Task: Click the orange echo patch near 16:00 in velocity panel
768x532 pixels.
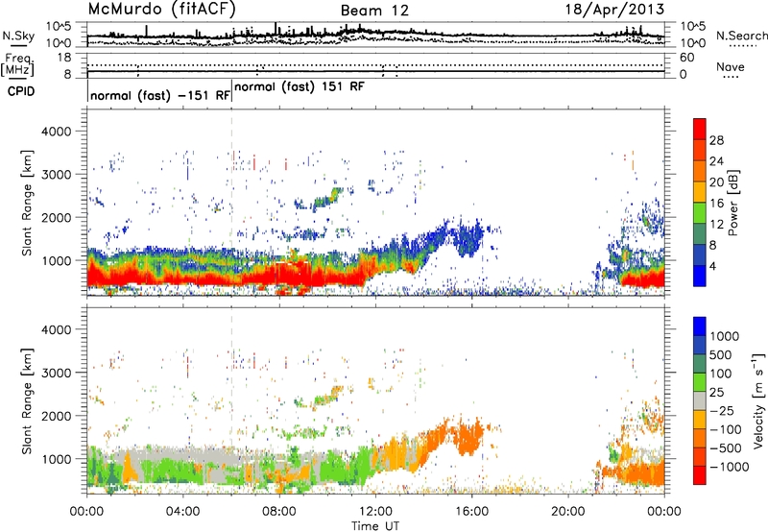Action: [470, 436]
